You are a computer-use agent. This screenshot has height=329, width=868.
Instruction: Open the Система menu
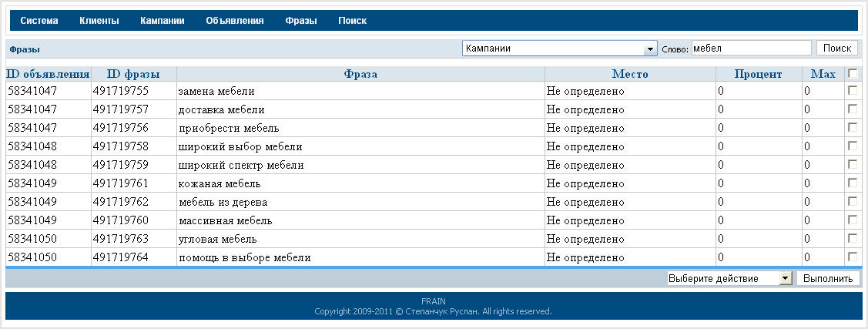pyautogui.click(x=39, y=21)
